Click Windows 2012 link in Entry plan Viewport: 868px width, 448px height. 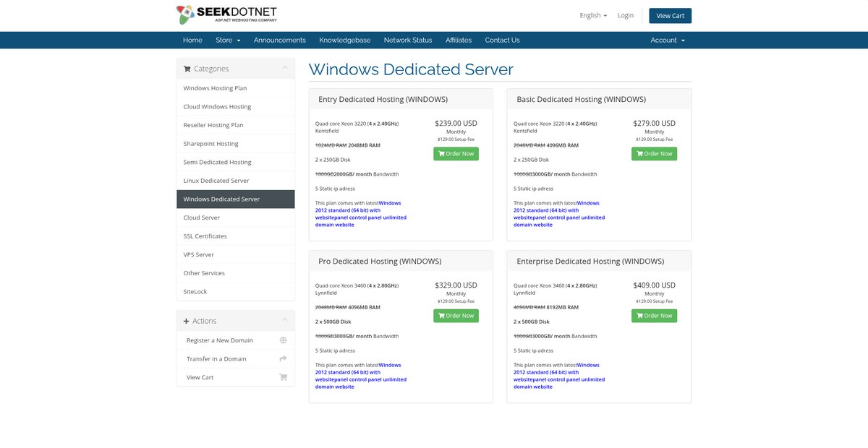[x=361, y=214]
